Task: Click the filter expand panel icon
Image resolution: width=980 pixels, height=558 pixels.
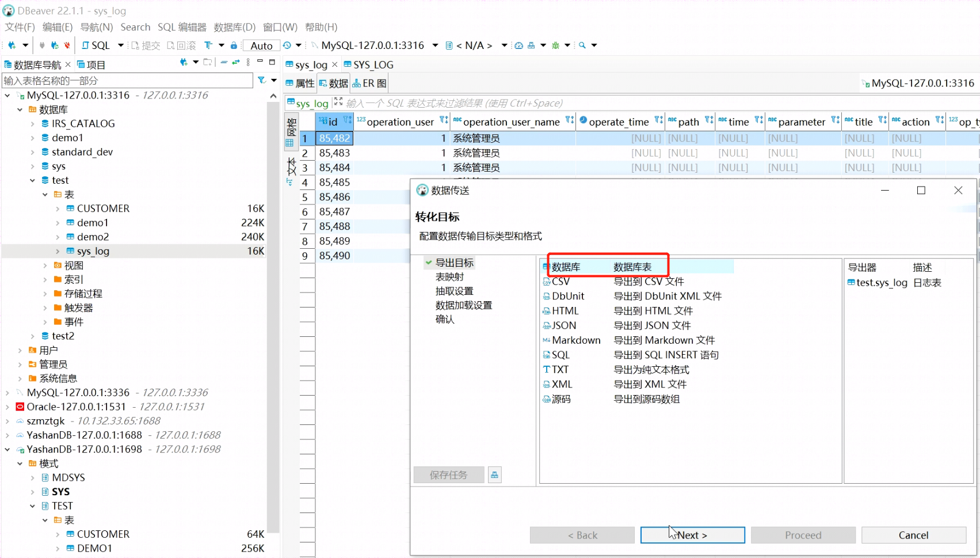Action: coord(338,102)
